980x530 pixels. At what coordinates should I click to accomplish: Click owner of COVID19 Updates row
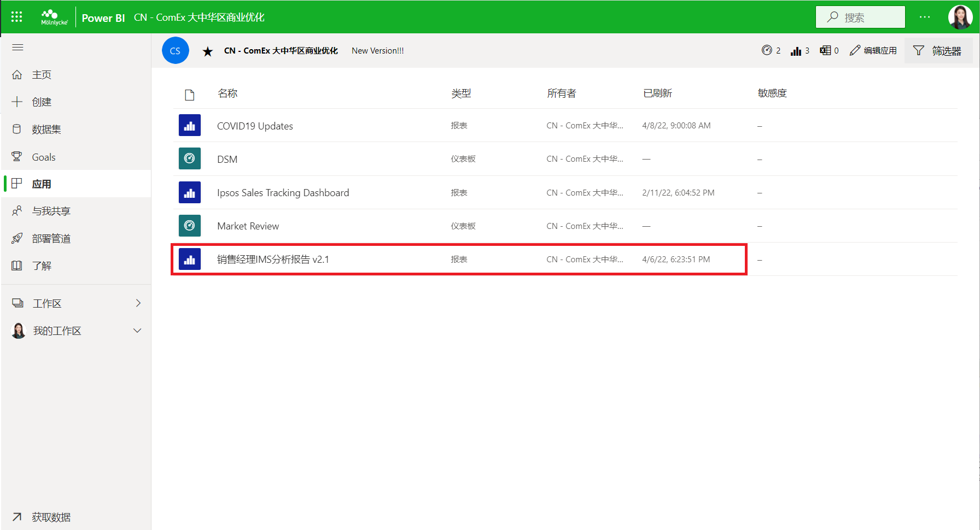click(585, 126)
